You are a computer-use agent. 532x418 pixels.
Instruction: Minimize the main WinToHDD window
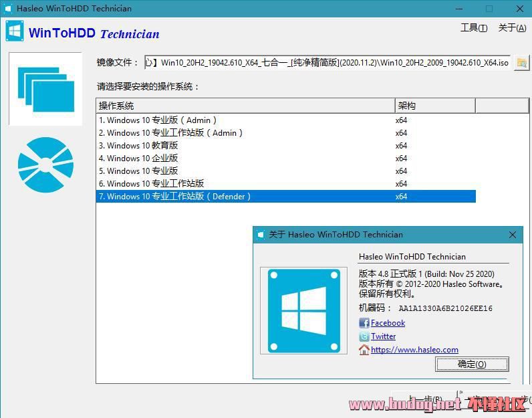click(459, 9)
